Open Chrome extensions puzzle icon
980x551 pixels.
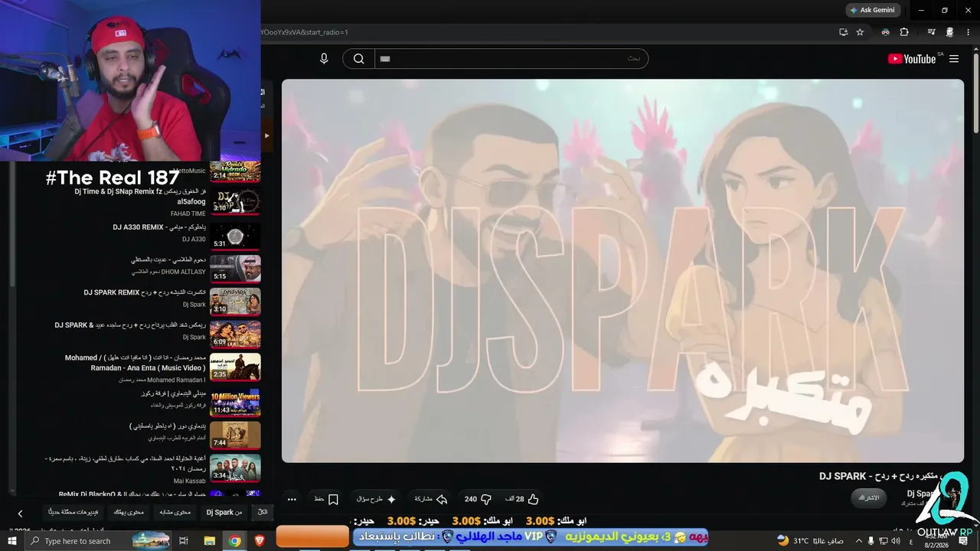click(x=904, y=32)
